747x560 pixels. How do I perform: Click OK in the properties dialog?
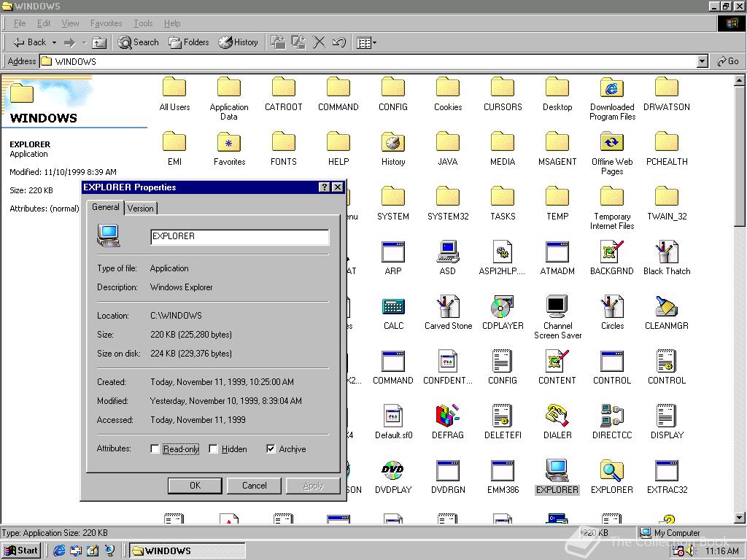pyautogui.click(x=195, y=485)
